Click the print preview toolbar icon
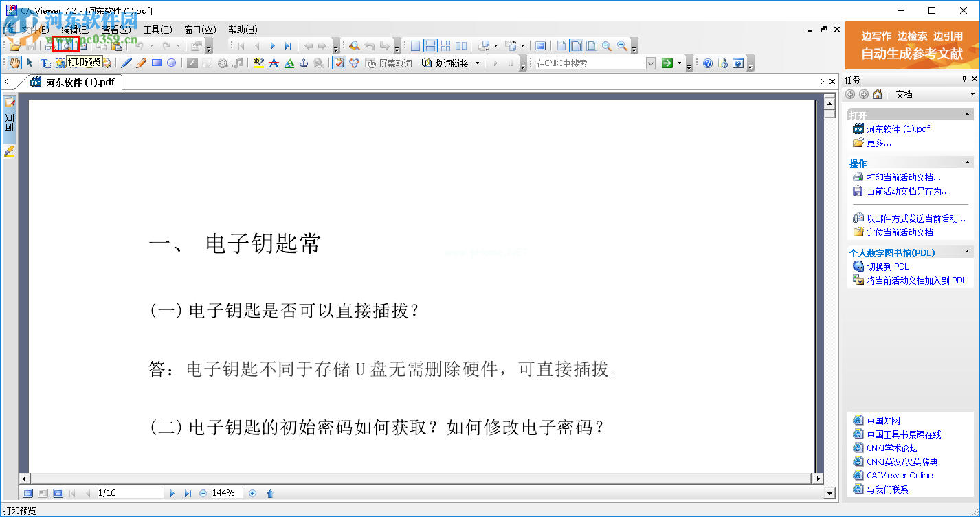The width and height of the screenshot is (980, 517). pyautogui.click(x=65, y=46)
